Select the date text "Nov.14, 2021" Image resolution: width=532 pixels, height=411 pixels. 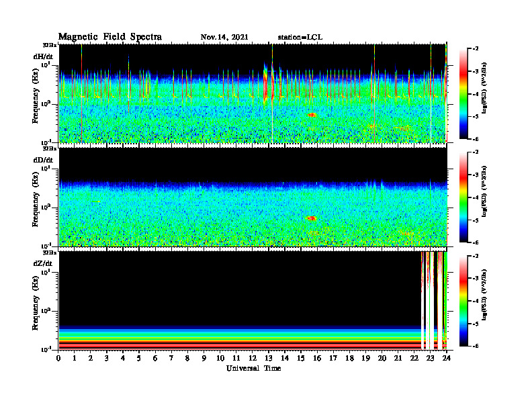(224, 37)
